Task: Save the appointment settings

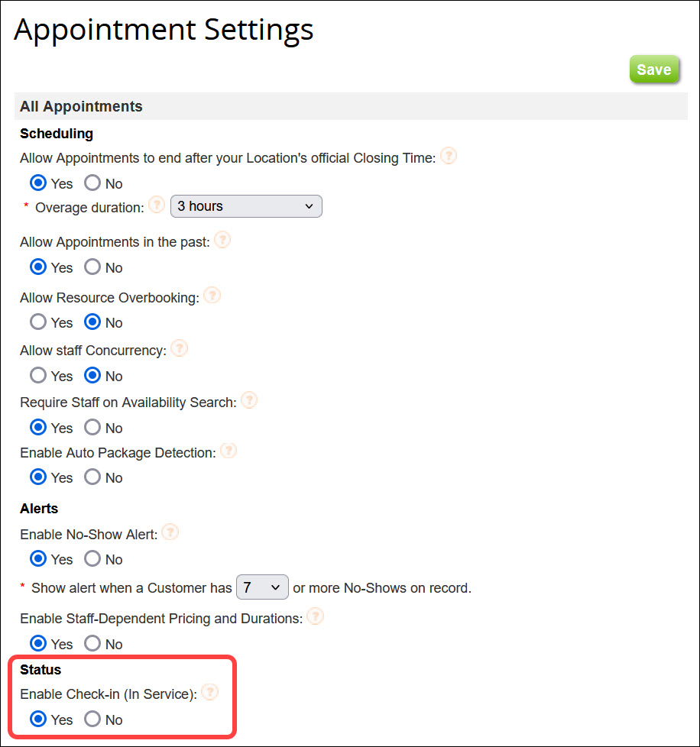Action: (653, 69)
